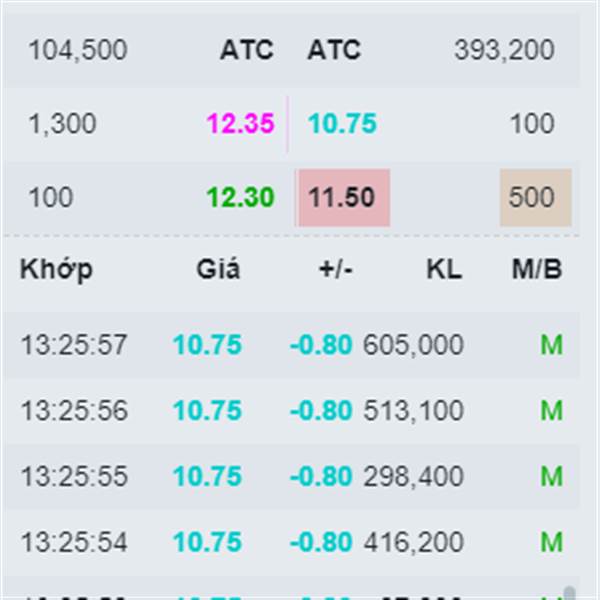Click the scrollbar thumb at bottom right
The height and width of the screenshot is (600, 600).
pos(570,592)
